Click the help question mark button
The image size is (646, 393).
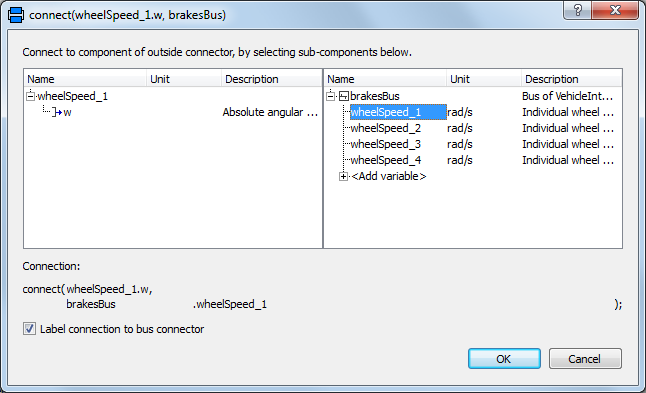point(577,10)
